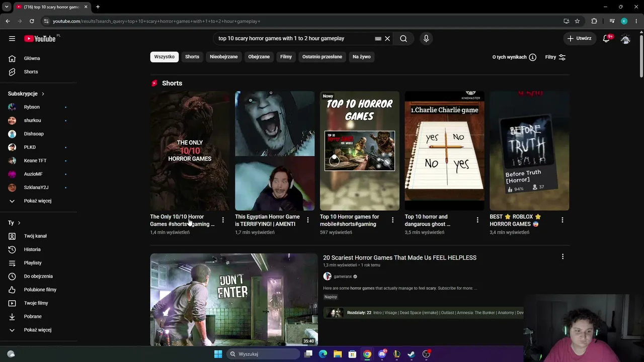Expand Pokaż więcej under the Ty section
The image size is (644, 362).
point(38,330)
